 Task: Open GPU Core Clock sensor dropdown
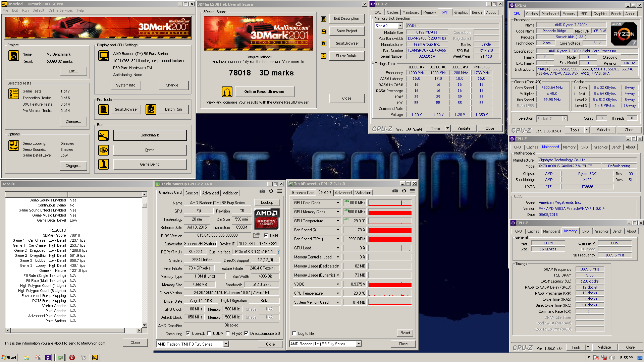pos(338,203)
